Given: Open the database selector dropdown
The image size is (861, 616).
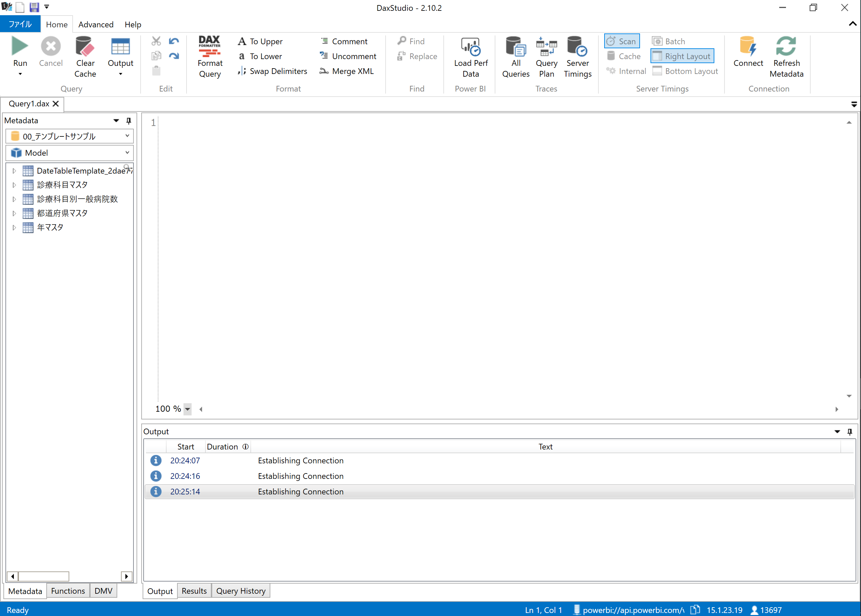Looking at the screenshot, I should click(x=127, y=136).
